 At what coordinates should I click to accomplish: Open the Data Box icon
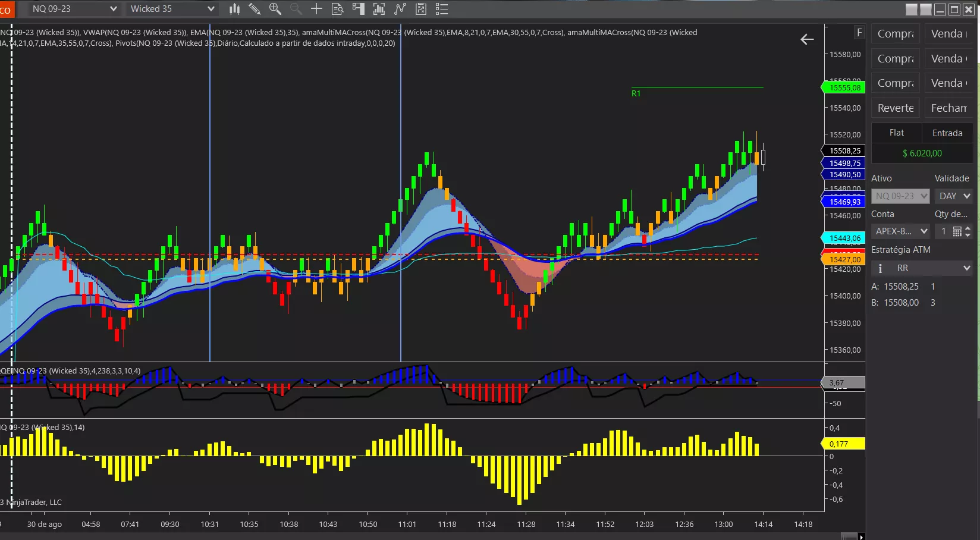coord(337,9)
